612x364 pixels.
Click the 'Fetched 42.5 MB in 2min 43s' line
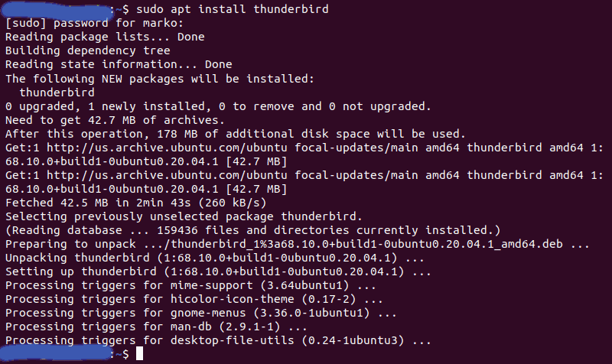(135, 203)
